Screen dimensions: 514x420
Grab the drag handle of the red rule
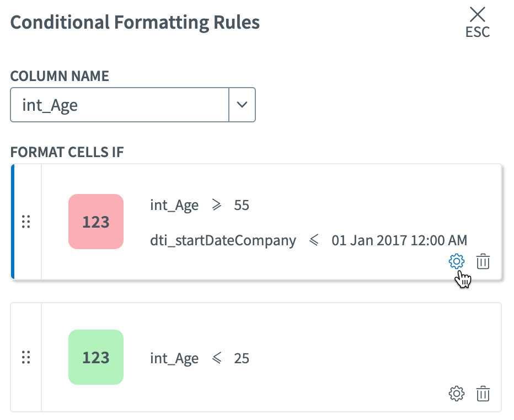pyautogui.click(x=26, y=222)
